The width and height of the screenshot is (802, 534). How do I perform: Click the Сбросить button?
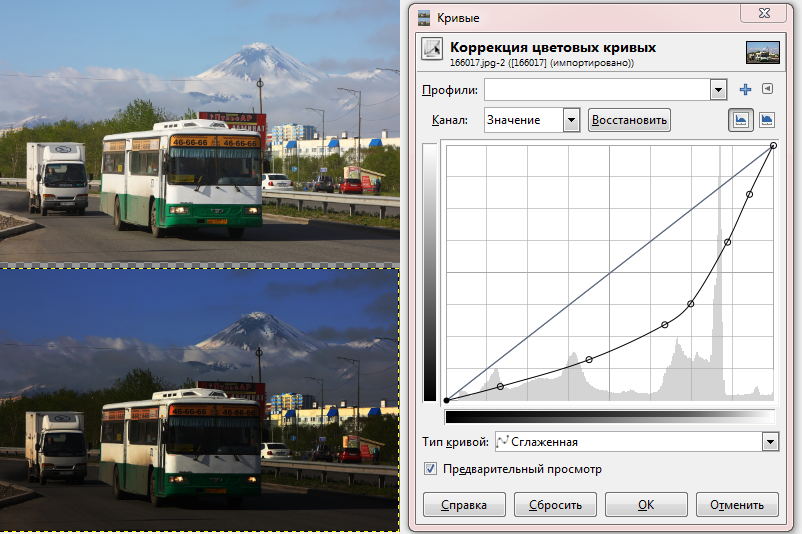pos(555,505)
